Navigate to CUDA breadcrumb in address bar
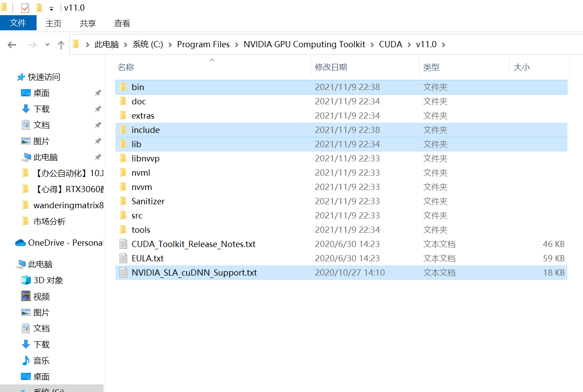Screen dimensions: 583x392 (x=391, y=45)
